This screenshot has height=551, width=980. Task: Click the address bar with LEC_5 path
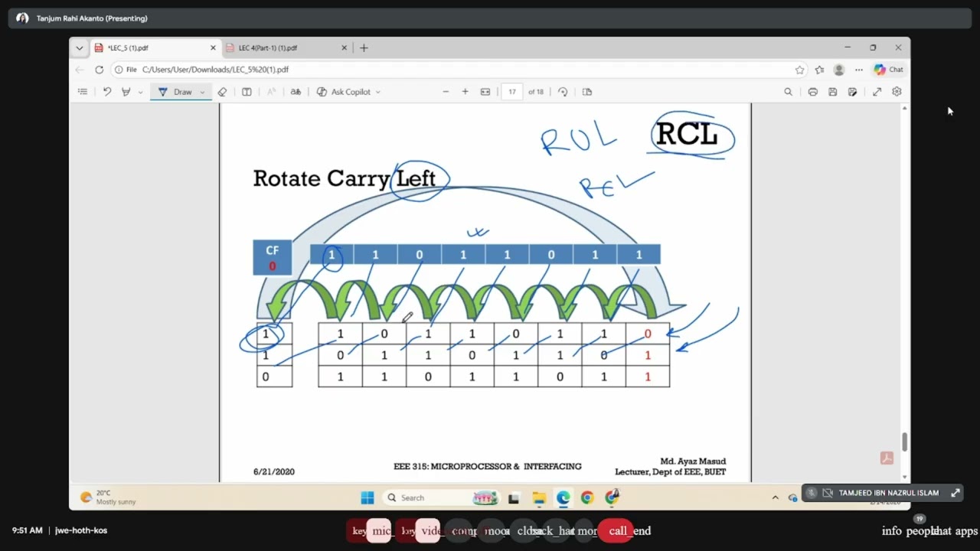[x=459, y=70]
